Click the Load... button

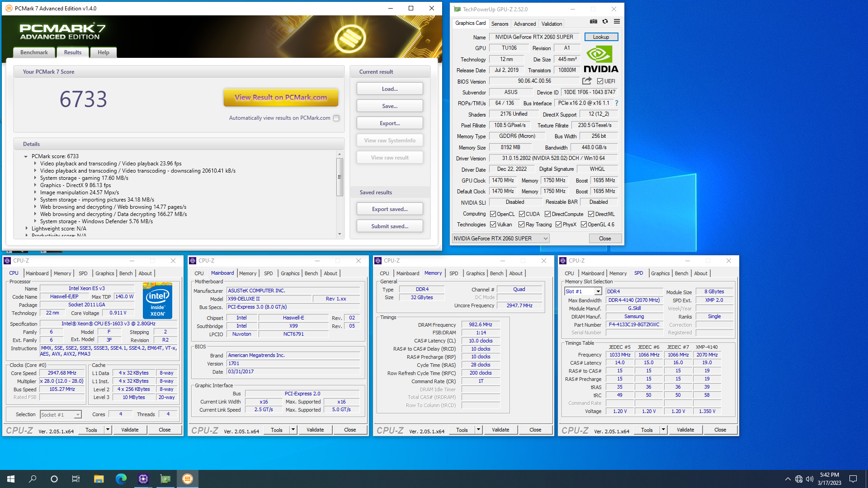point(390,89)
